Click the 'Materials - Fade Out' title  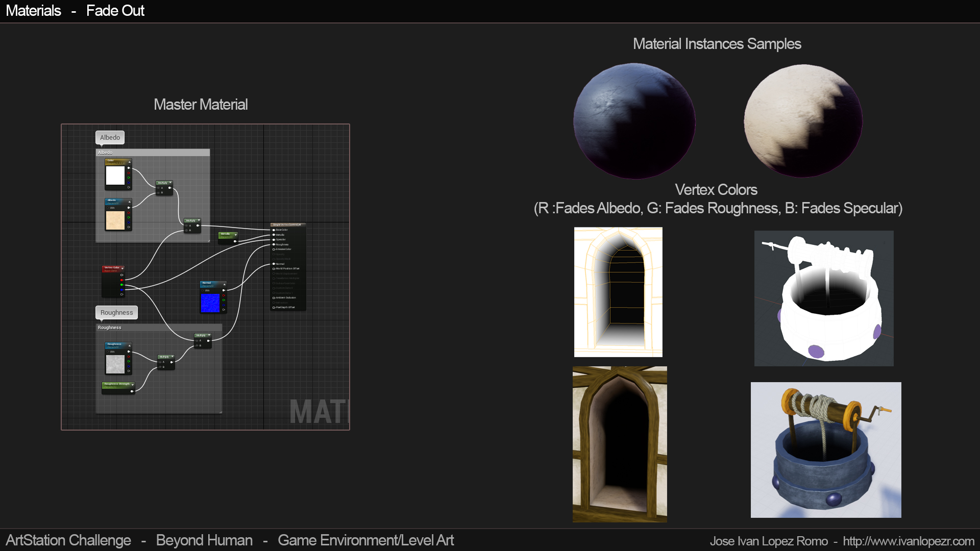(75, 11)
